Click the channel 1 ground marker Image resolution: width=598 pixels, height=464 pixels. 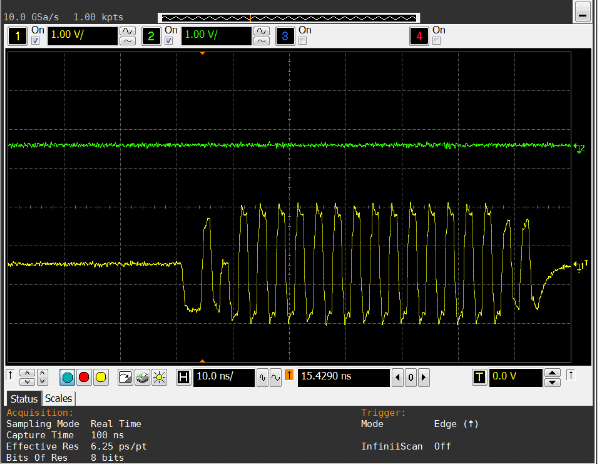[x=580, y=265]
